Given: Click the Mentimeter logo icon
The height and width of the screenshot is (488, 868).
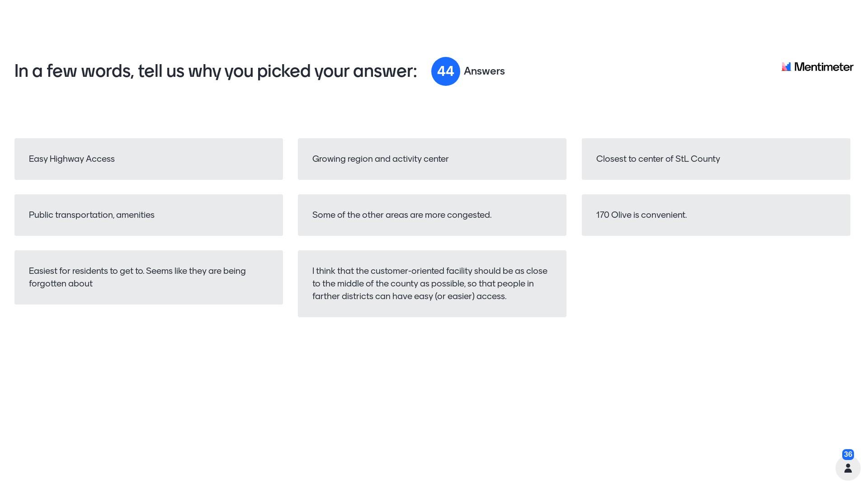Looking at the screenshot, I should [786, 67].
